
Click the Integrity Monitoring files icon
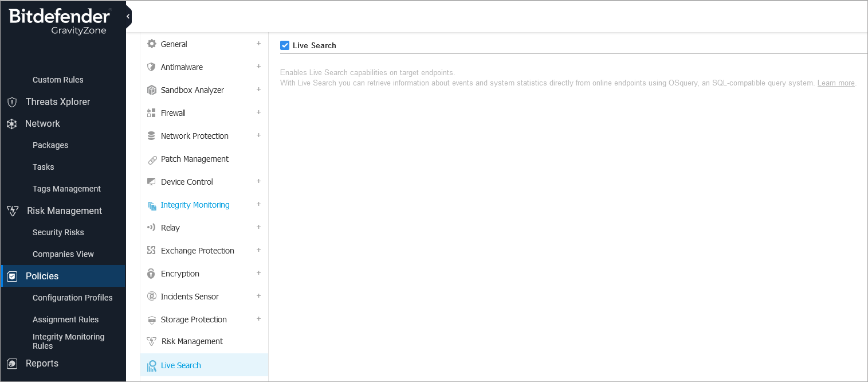click(152, 205)
